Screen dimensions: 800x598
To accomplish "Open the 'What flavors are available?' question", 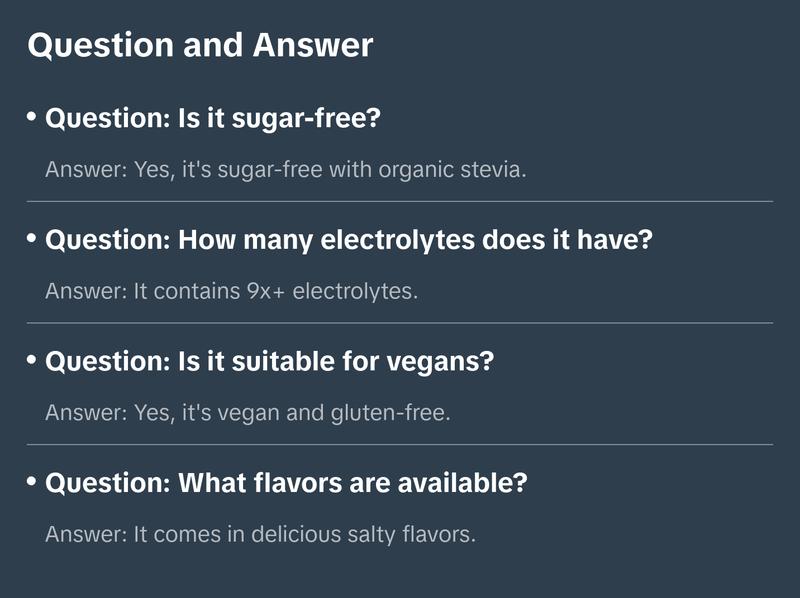I will click(x=286, y=483).
